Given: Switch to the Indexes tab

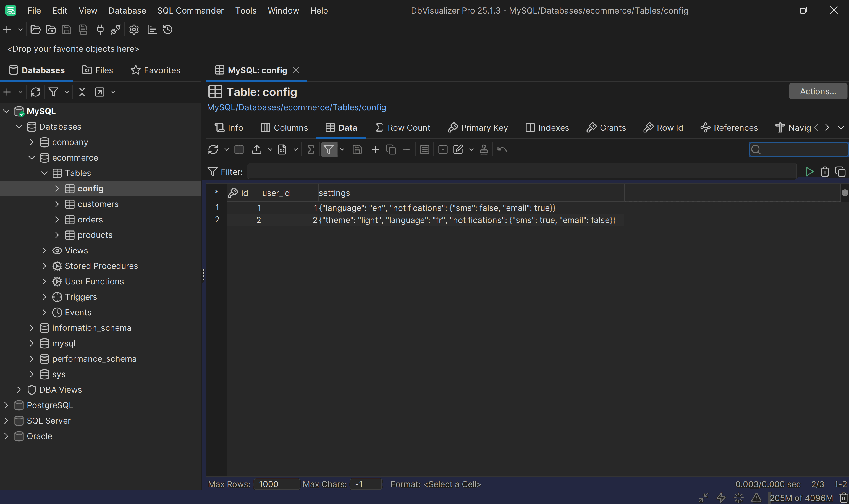Looking at the screenshot, I should [547, 128].
